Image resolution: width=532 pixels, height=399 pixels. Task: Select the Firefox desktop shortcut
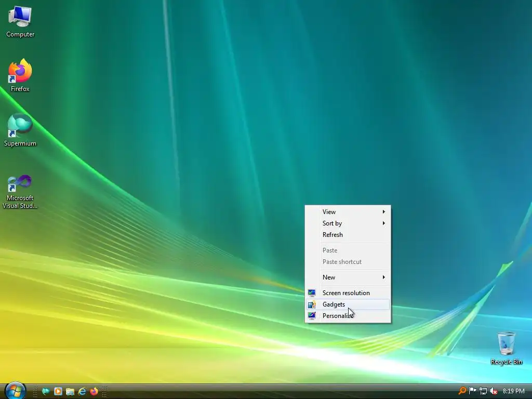click(x=20, y=75)
